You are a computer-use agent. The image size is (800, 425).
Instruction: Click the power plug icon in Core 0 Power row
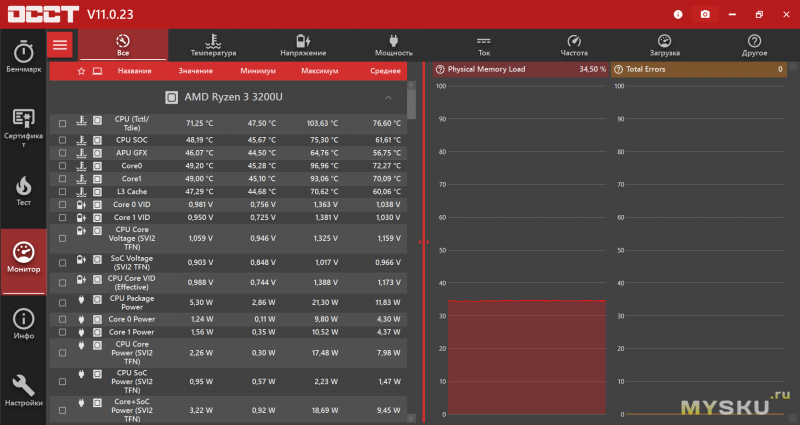coord(81,319)
